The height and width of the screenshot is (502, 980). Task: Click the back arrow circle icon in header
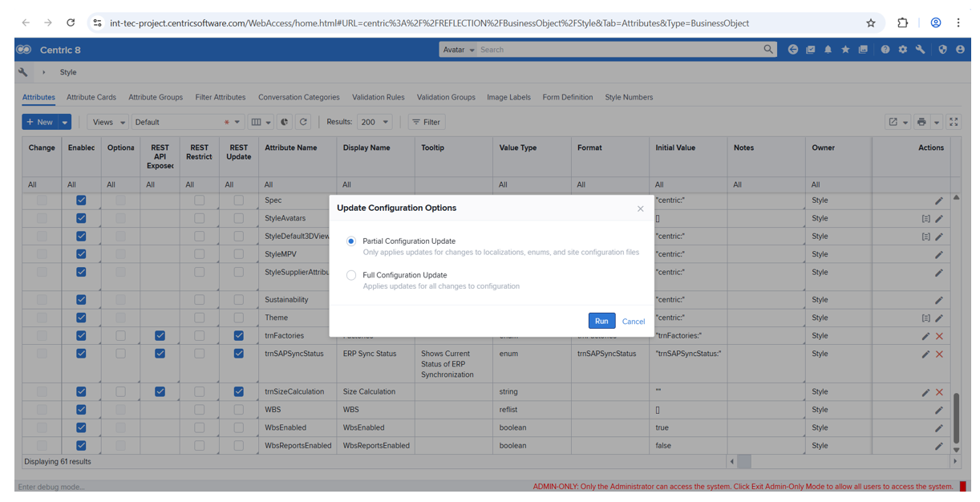click(x=793, y=50)
